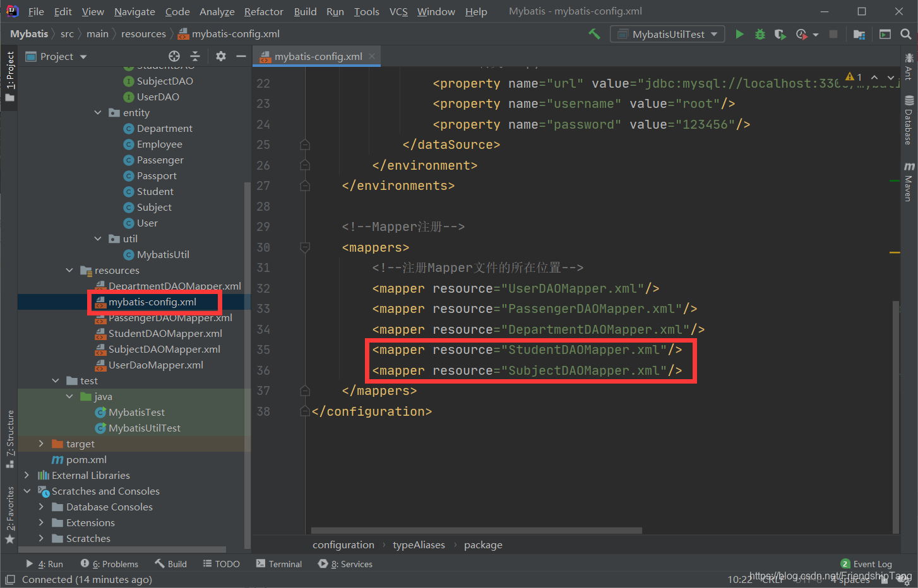Open profiler run options dropdown arrow
The image size is (918, 588).
pos(816,35)
